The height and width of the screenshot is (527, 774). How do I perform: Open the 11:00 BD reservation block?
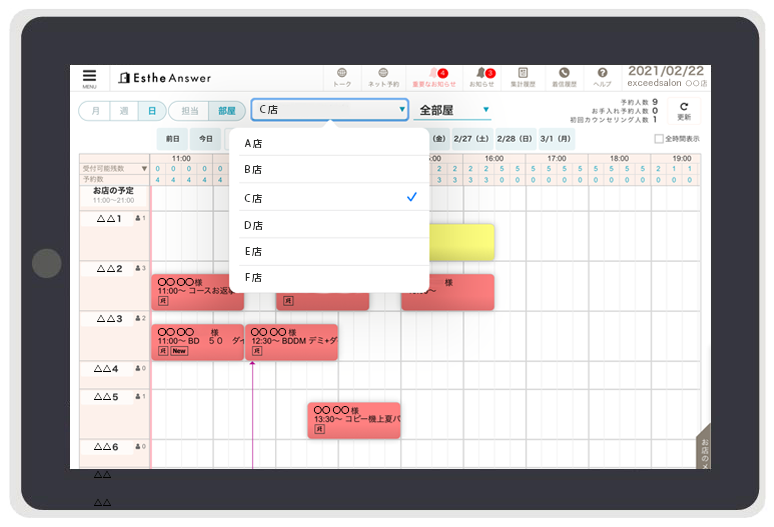click(x=198, y=341)
